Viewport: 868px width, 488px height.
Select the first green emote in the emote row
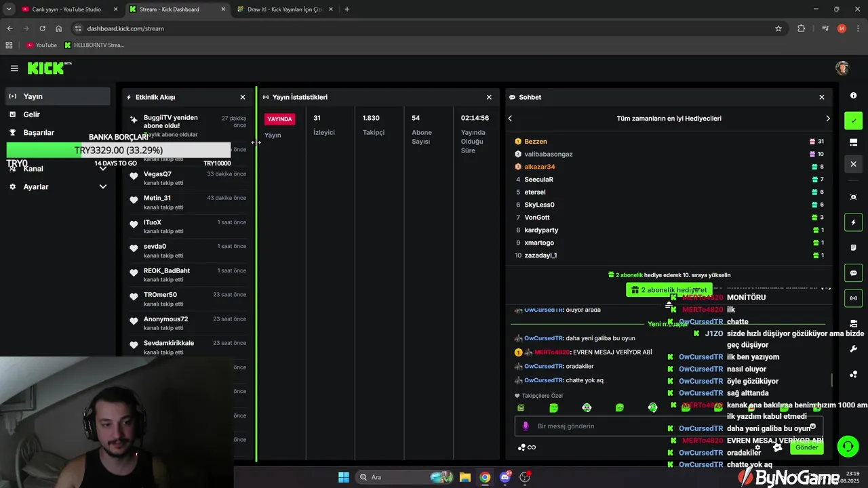pos(521,408)
